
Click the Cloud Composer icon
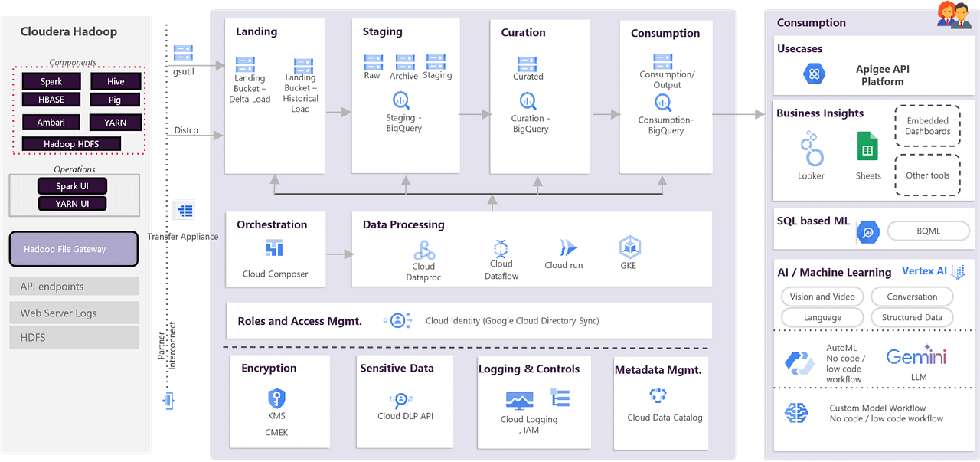pyautogui.click(x=274, y=248)
